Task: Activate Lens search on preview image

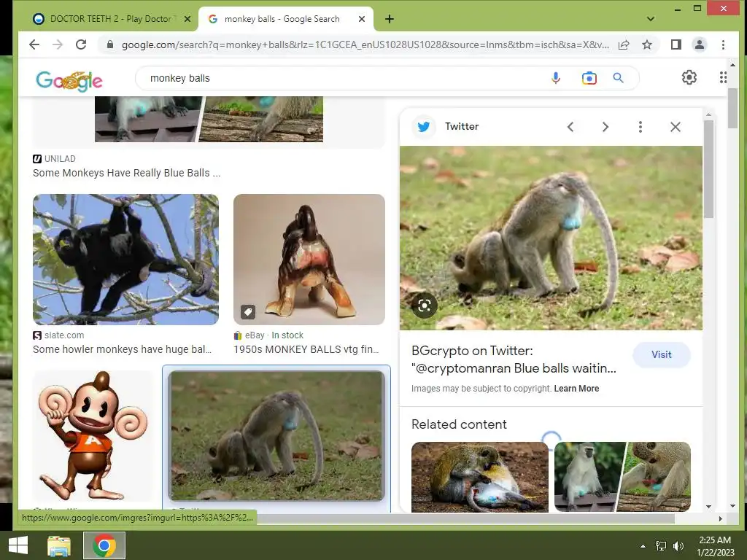Action: coord(425,306)
